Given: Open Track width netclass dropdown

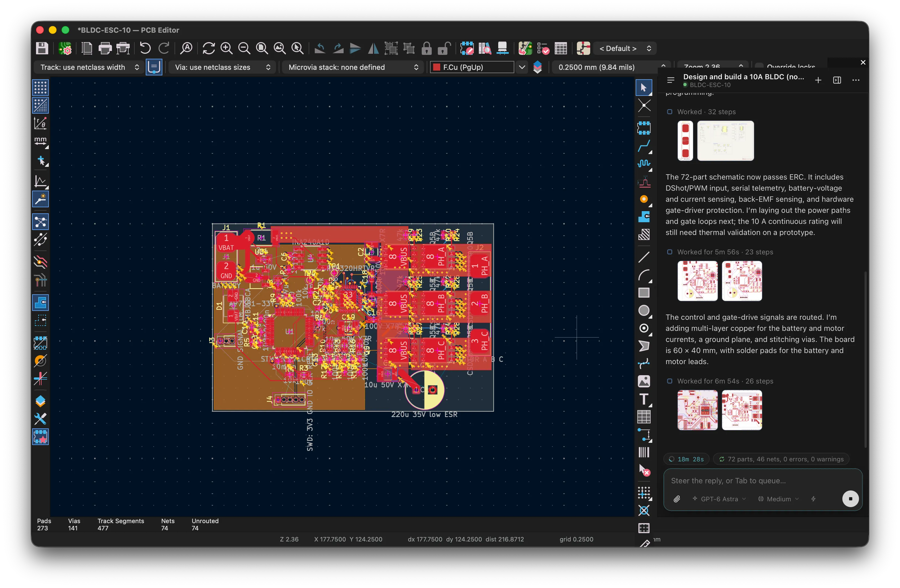Looking at the screenshot, I should [90, 67].
